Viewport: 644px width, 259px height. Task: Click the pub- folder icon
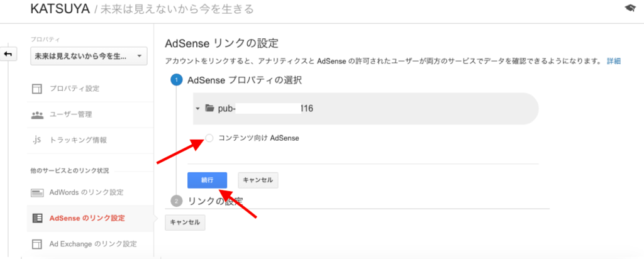point(209,108)
